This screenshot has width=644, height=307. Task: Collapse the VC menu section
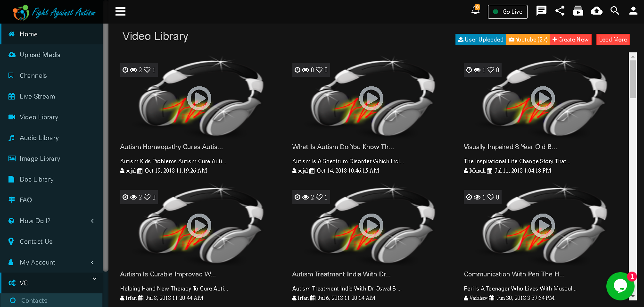(51, 283)
